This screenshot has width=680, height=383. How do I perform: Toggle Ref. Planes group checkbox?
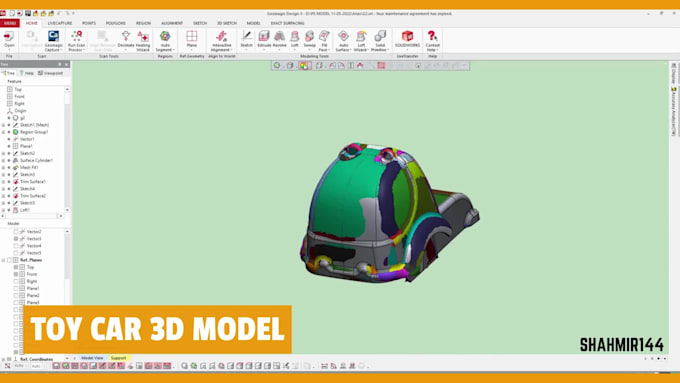coord(9,260)
